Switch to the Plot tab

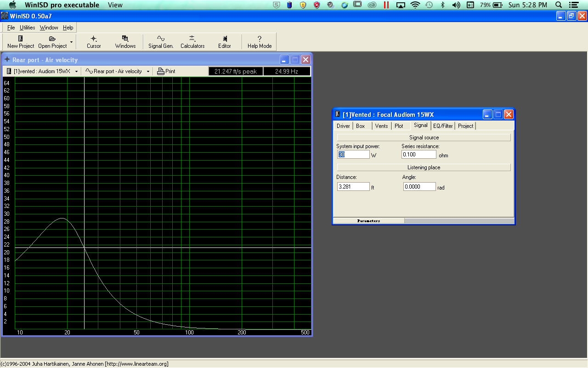coord(399,126)
